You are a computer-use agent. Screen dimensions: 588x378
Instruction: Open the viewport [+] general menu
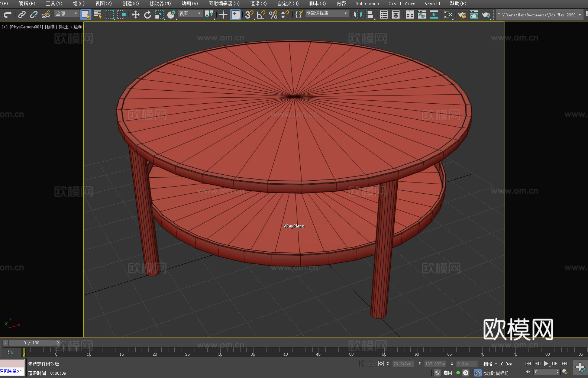[x=4, y=27]
